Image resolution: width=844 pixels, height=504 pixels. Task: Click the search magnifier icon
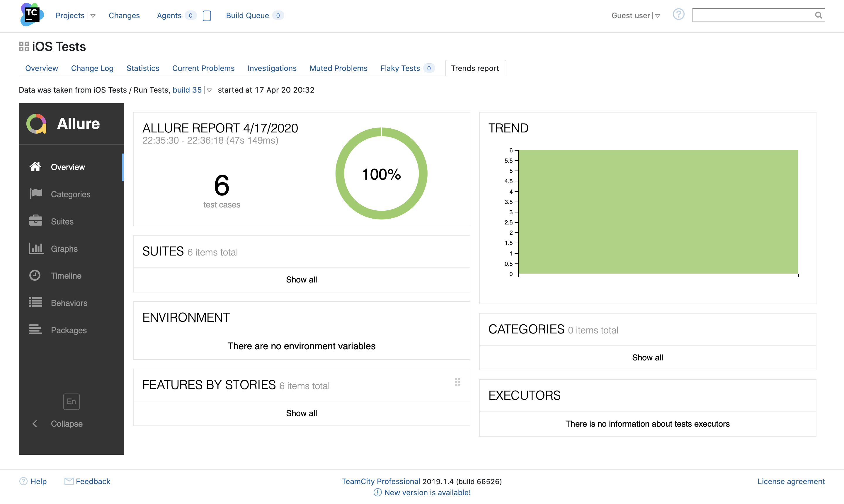point(818,15)
